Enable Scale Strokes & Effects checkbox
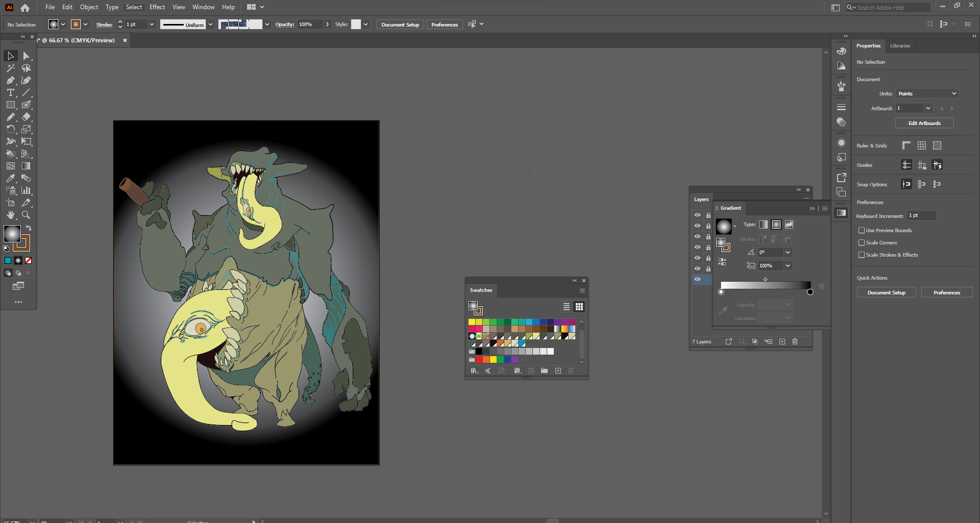Image resolution: width=980 pixels, height=523 pixels. pos(862,255)
